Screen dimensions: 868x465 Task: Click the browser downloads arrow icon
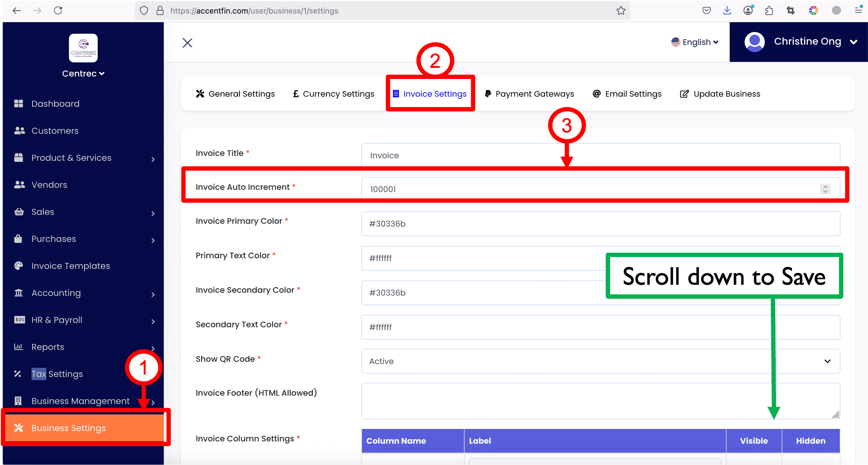727,11
